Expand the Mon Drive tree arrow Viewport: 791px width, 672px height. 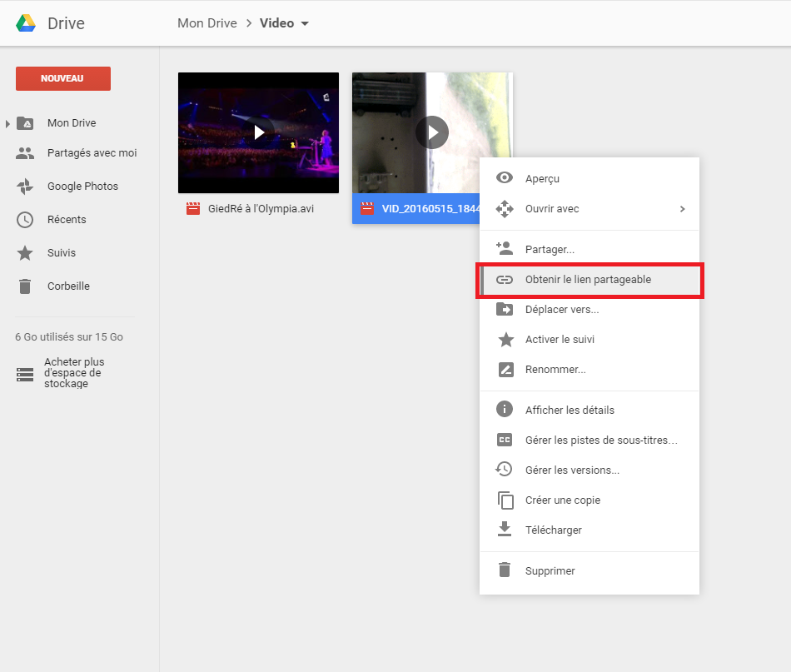point(8,123)
